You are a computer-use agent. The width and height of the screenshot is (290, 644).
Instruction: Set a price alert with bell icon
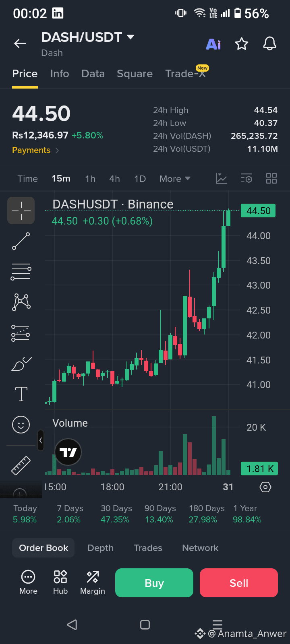270,43
